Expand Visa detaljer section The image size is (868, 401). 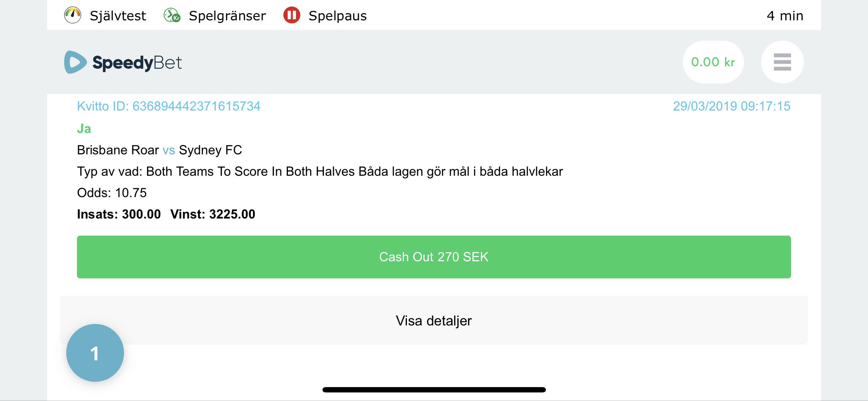click(x=434, y=320)
